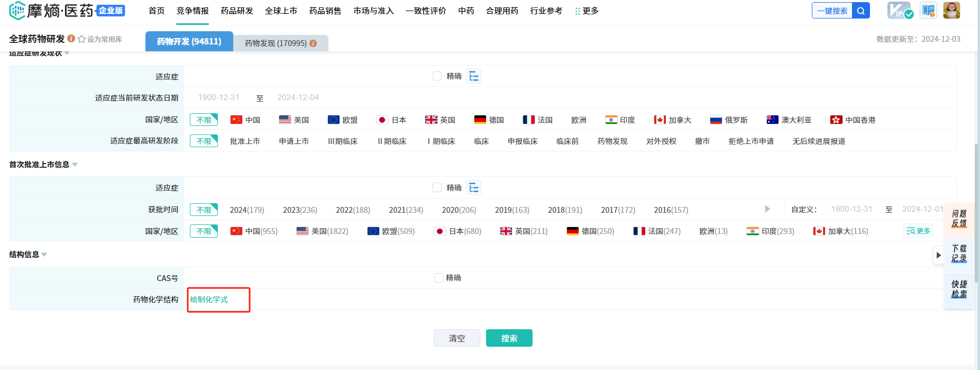
Task: Select 加拿大 flag in 适应症研发现状 country row
Action: point(660,120)
